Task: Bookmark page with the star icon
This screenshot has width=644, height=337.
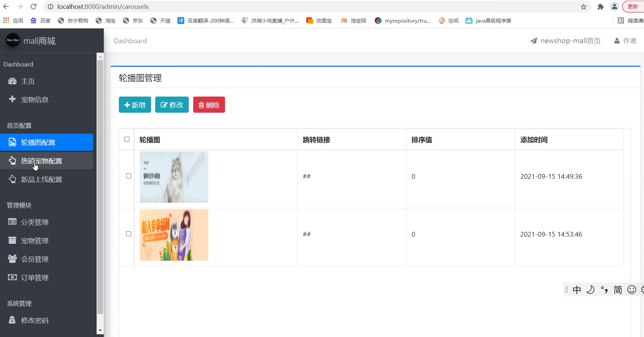Action: (x=584, y=7)
